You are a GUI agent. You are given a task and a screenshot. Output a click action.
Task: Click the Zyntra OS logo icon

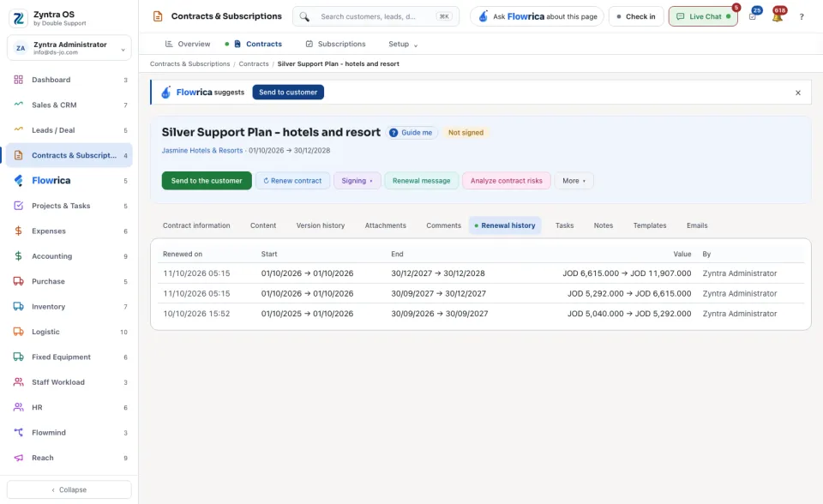(18, 18)
